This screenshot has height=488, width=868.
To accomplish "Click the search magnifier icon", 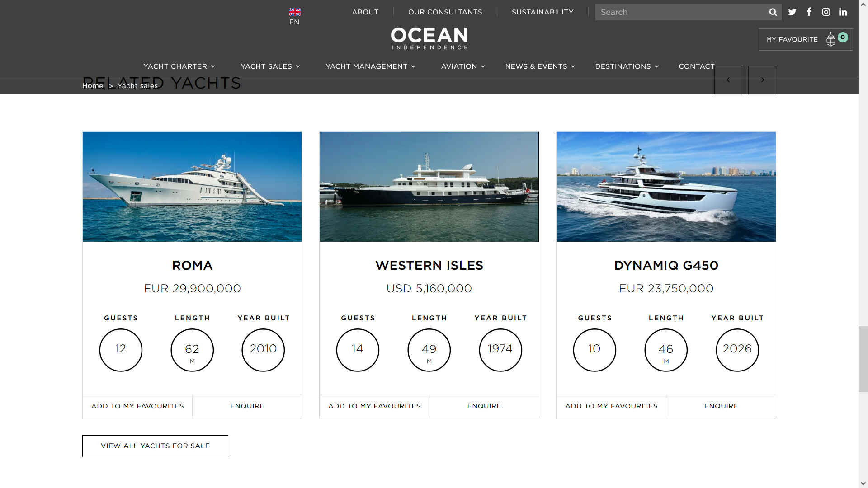I will (773, 12).
